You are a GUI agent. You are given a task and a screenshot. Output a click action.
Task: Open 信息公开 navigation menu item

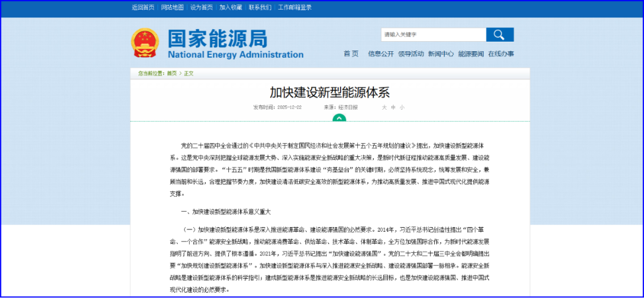(380, 54)
